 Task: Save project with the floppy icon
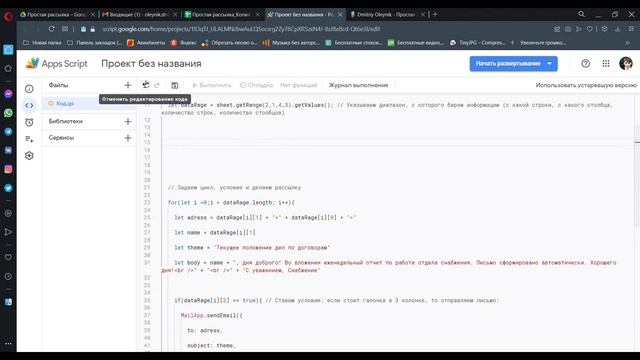coord(174,85)
